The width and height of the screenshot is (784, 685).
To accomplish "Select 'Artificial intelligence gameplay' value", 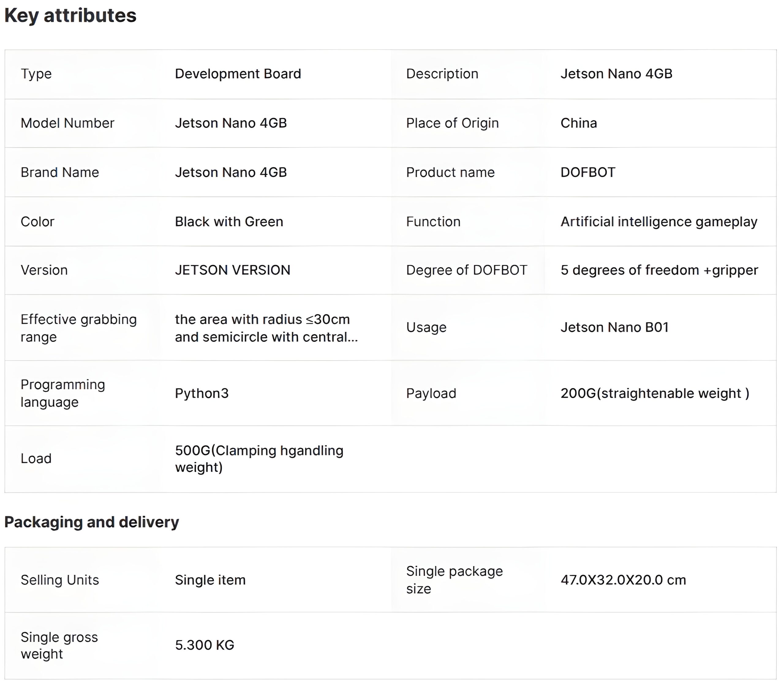I will click(659, 222).
